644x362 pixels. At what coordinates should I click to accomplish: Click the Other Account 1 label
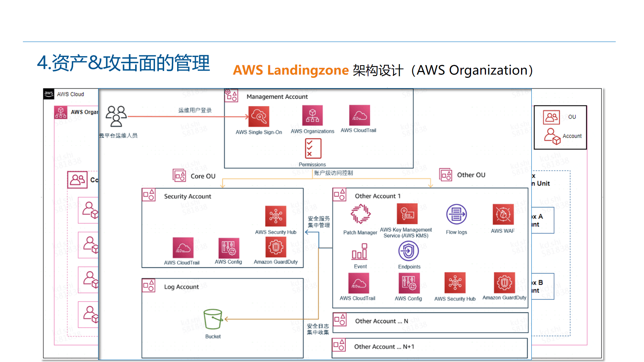click(x=378, y=196)
